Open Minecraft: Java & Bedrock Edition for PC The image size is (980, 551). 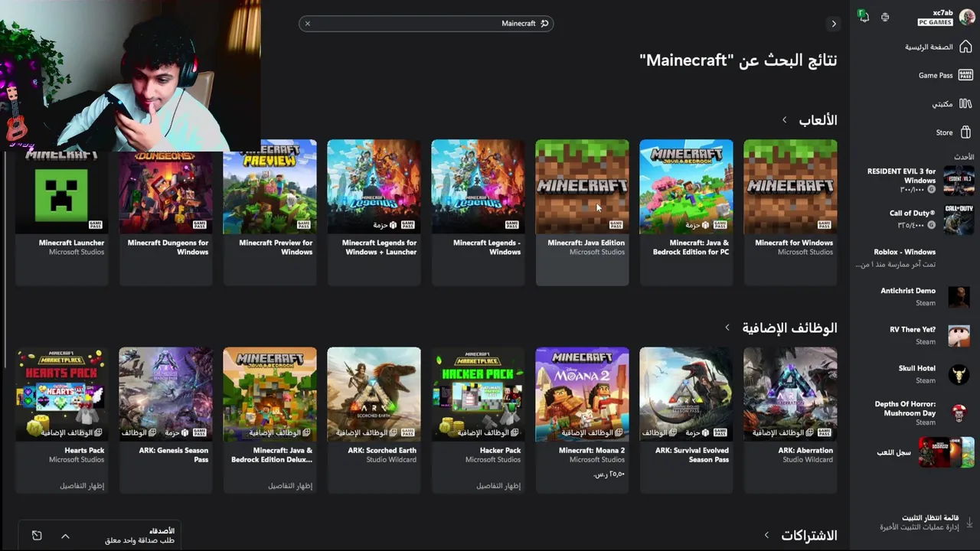(x=686, y=212)
